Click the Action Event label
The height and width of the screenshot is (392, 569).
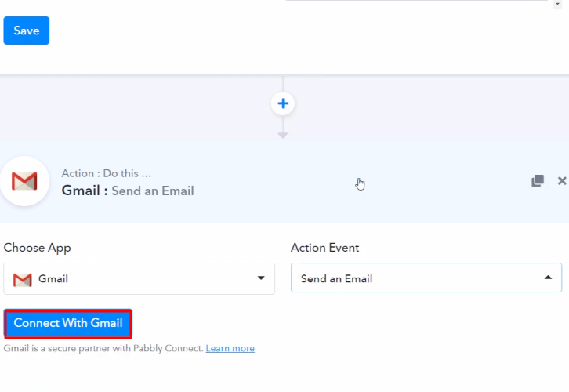[x=324, y=248]
